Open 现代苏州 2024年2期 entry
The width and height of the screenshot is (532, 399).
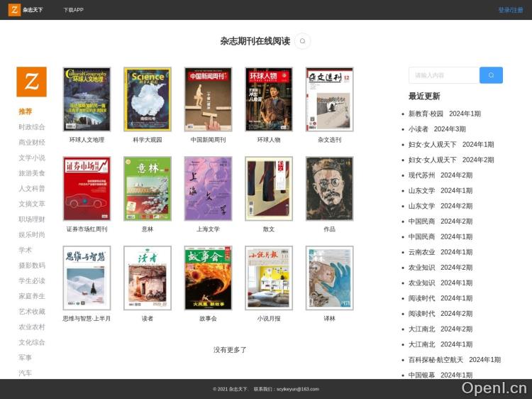click(x=440, y=175)
